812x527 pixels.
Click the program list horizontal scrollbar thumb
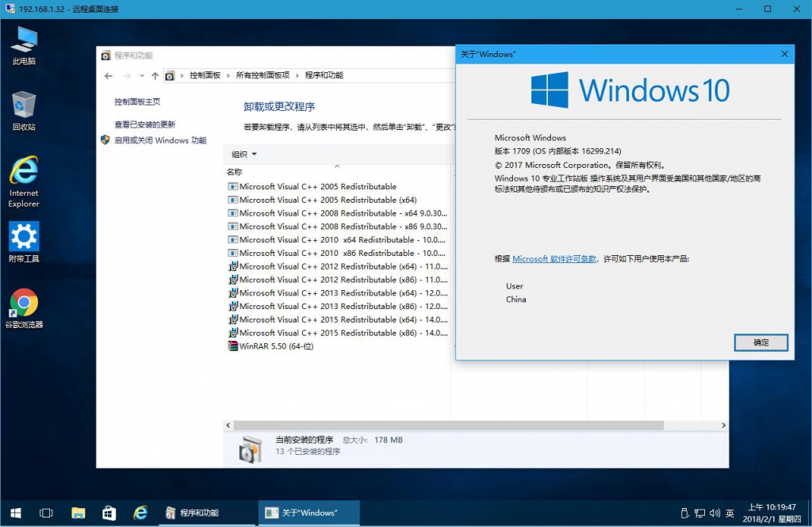click(449, 426)
